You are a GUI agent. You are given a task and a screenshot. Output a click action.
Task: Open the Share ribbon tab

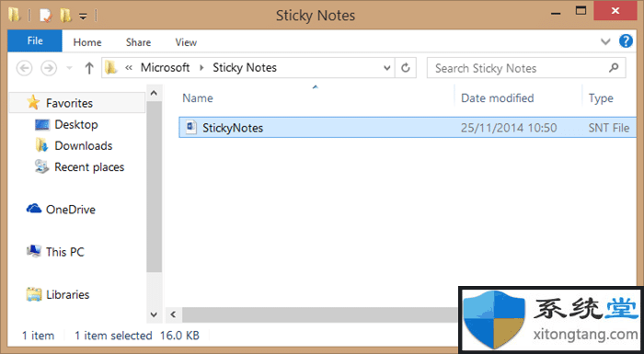[x=138, y=42]
